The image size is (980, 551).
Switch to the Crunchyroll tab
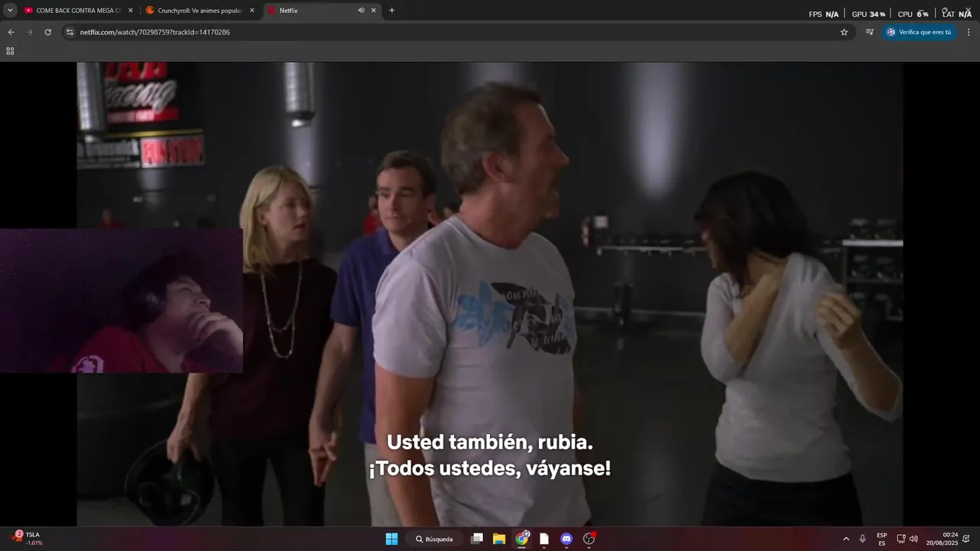coord(201,10)
